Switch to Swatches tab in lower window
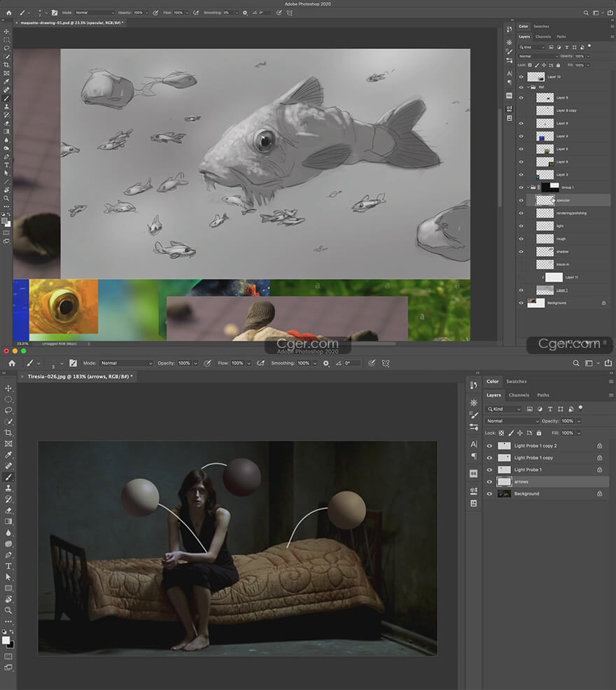The image size is (616, 690). [x=516, y=381]
